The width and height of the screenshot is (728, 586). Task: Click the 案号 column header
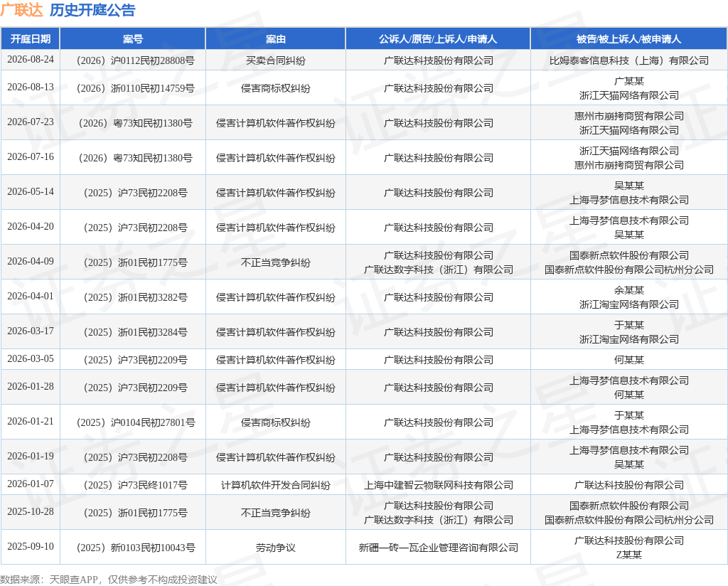pos(133,39)
